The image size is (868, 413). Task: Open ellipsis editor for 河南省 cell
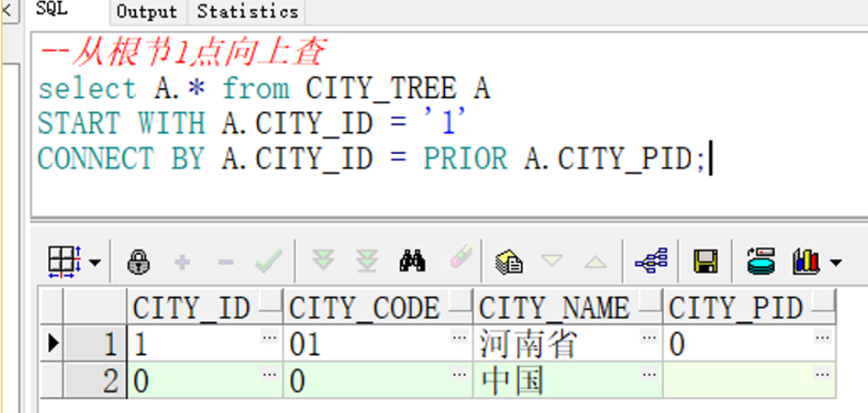(x=648, y=336)
